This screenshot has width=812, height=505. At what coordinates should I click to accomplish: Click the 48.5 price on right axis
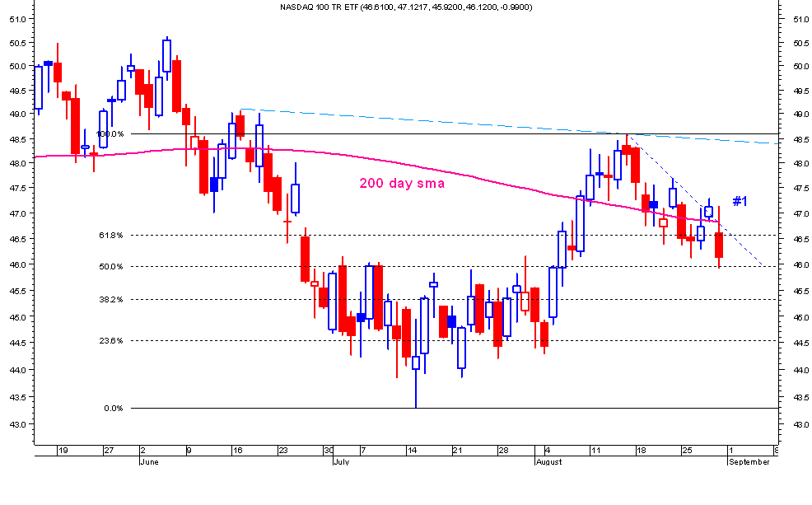(800, 140)
